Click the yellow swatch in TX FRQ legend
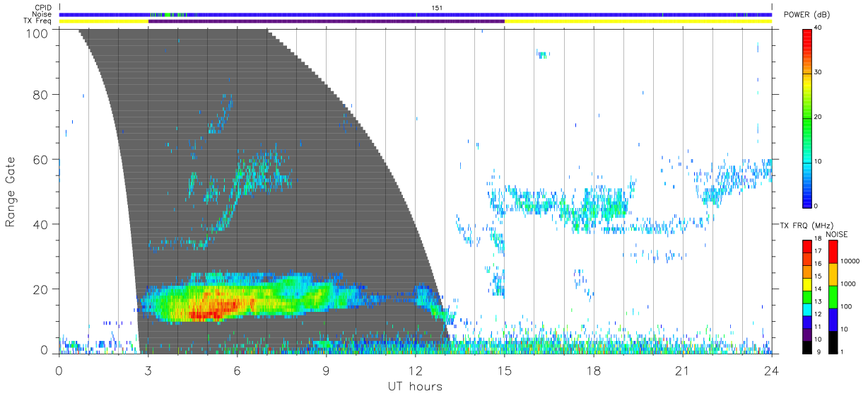This screenshot has height=401, width=868. coord(807,284)
